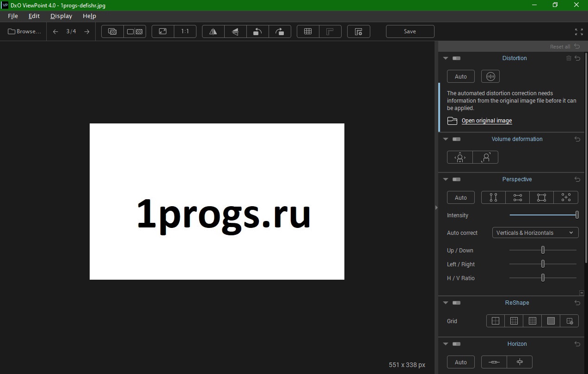Enable the side-by-side compare view
The height and width of the screenshot is (374, 588).
135,31
